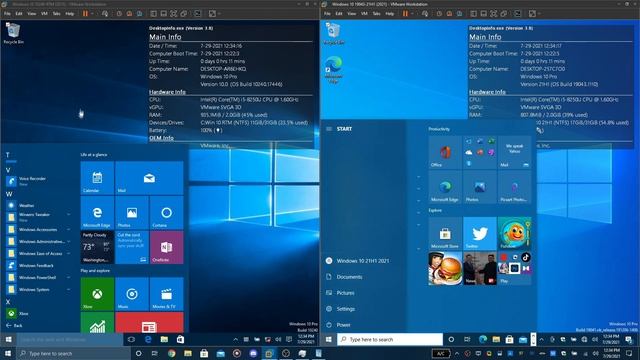
Task: Open View menu in right VMware window
Action: tap(351, 13)
